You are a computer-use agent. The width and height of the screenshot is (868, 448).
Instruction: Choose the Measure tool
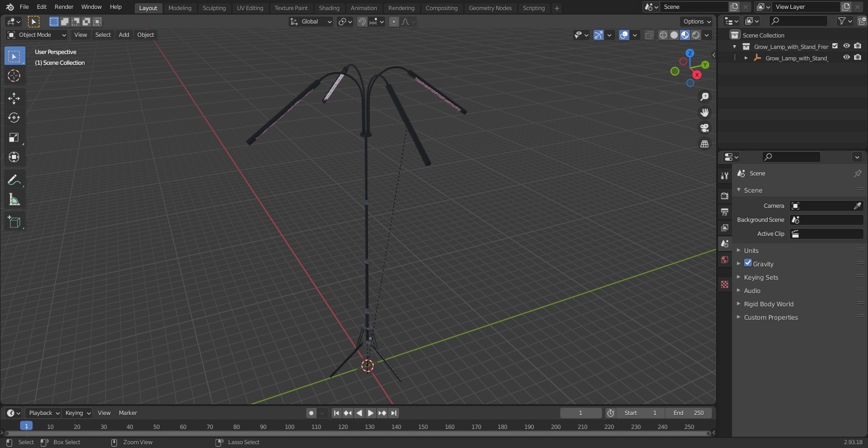point(14,200)
